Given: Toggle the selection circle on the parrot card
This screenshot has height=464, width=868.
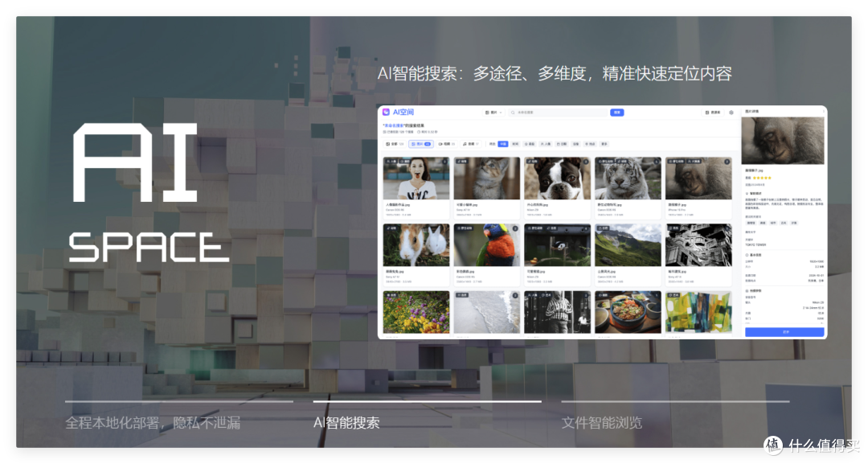Looking at the screenshot, I should click(515, 228).
